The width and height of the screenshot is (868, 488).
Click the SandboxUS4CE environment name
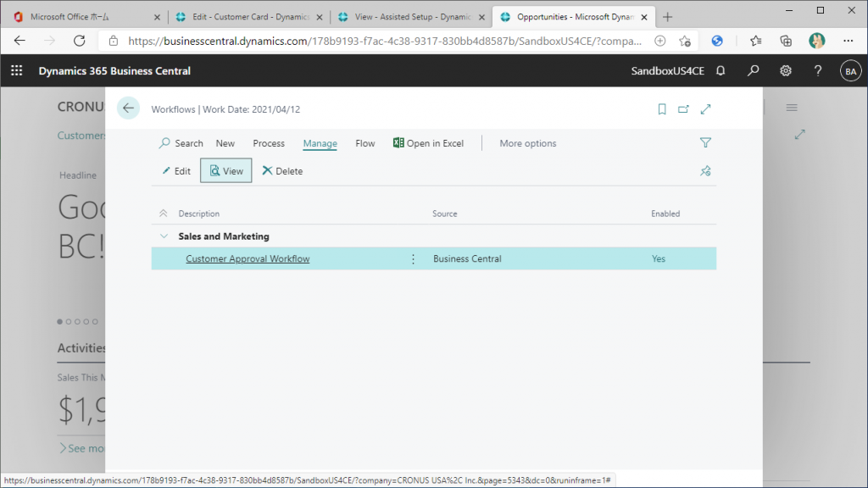point(668,71)
